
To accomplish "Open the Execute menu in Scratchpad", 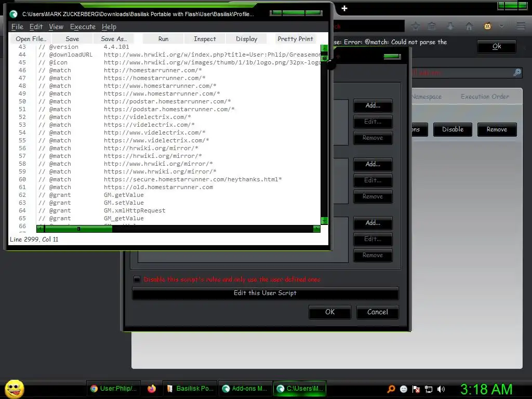I will click(x=83, y=26).
